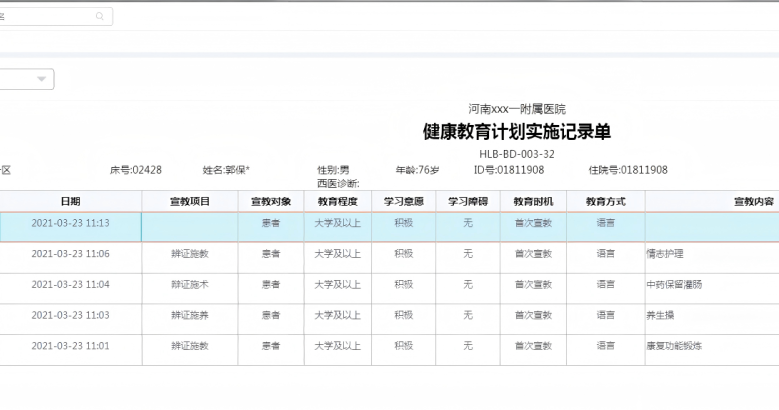Open the dropdown below the search box
Screen dimensions: 779x410
coord(27,79)
